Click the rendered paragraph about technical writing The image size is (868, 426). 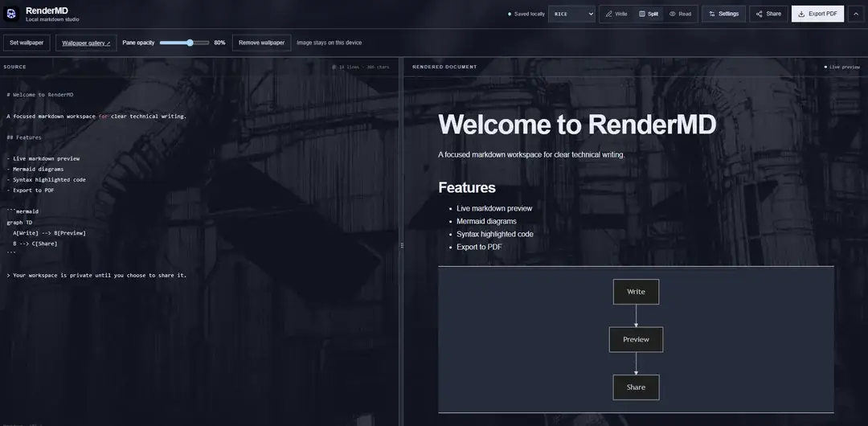531,154
